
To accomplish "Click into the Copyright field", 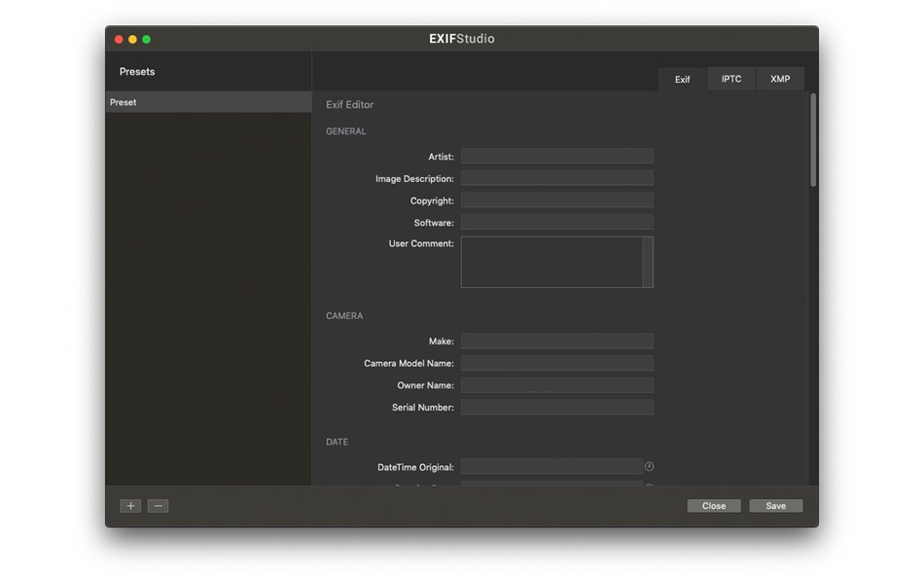I will (557, 200).
